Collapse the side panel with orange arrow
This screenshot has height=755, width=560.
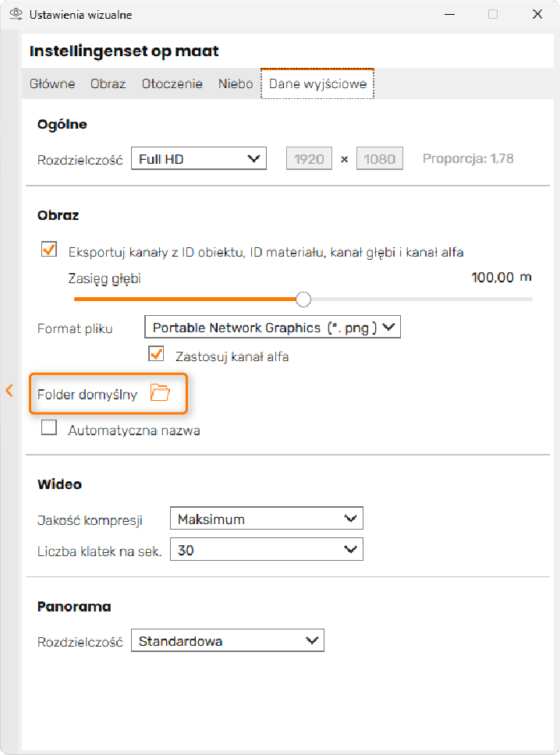coord(9,390)
